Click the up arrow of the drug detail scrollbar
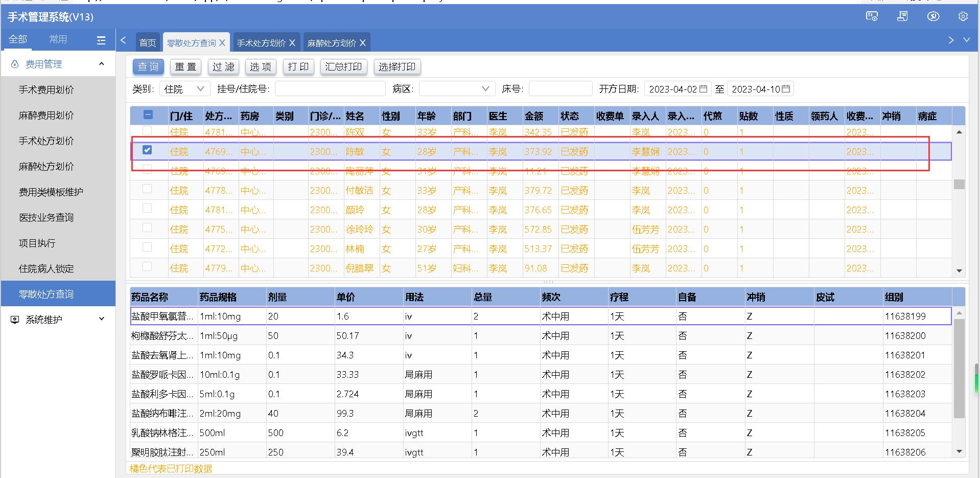 [x=959, y=313]
